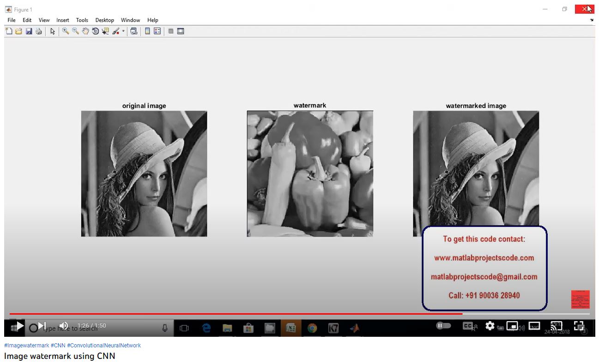This screenshot has height=364, width=599.
Task: Click the #Imagewatermark hashtag link
Action: 26,346
